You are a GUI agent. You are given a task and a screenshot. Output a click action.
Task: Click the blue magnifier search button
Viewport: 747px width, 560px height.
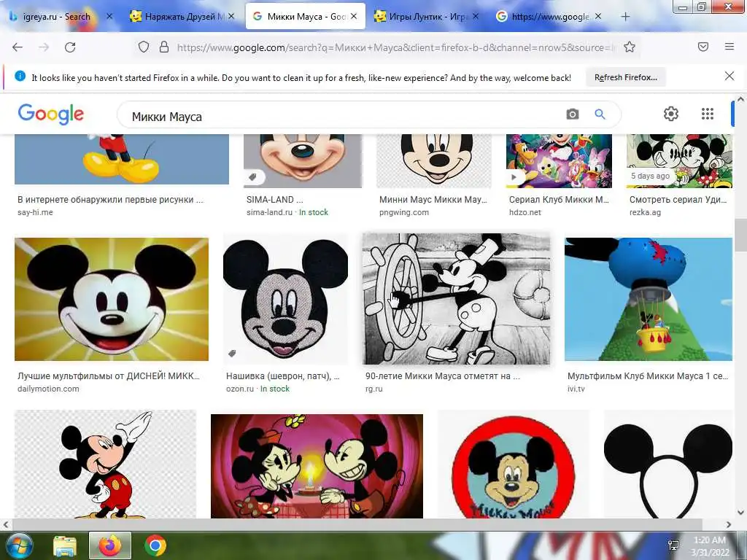600,114
